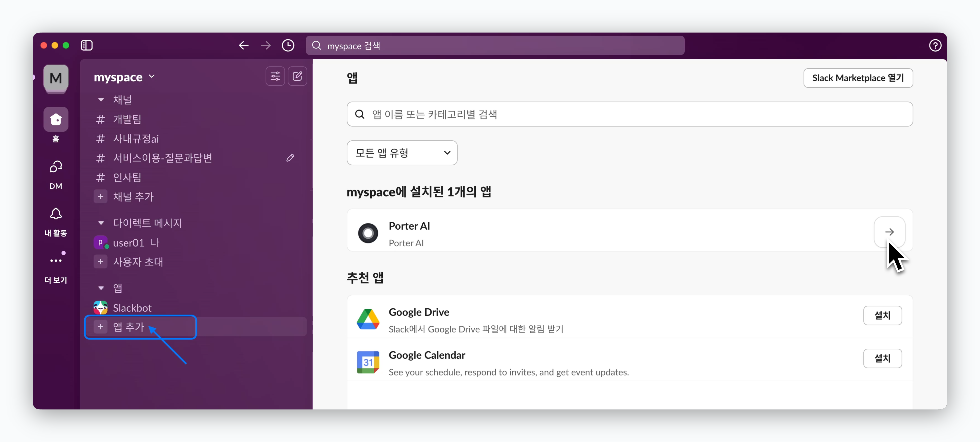980x442 pixels.
Task: Click the Porter AI app icon
Action: [x=368, y=233]
